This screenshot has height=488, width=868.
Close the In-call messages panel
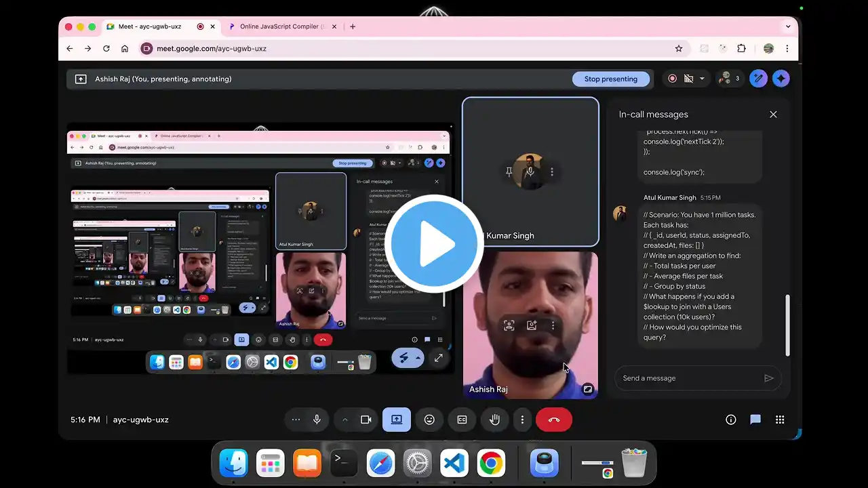(773, 115)
